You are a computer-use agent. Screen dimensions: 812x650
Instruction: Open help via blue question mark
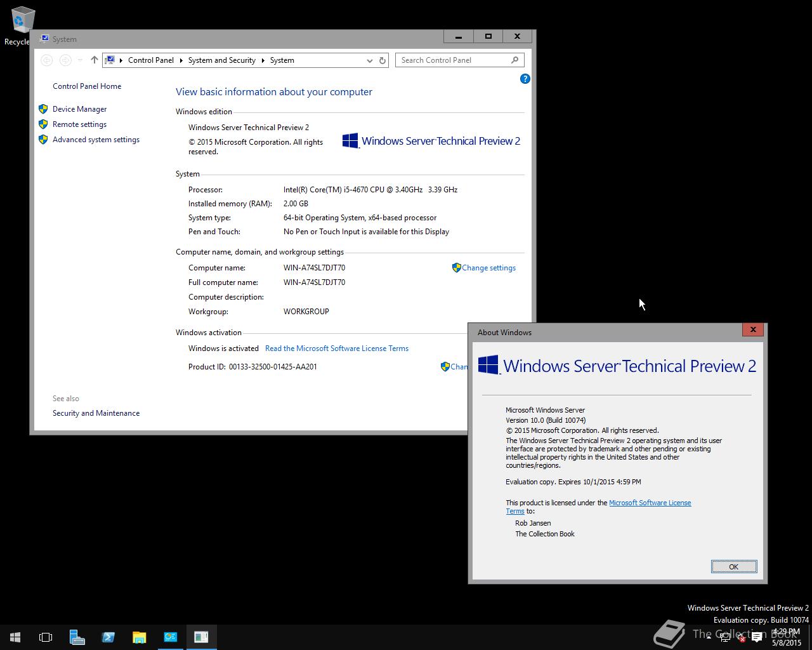(525, 79)
